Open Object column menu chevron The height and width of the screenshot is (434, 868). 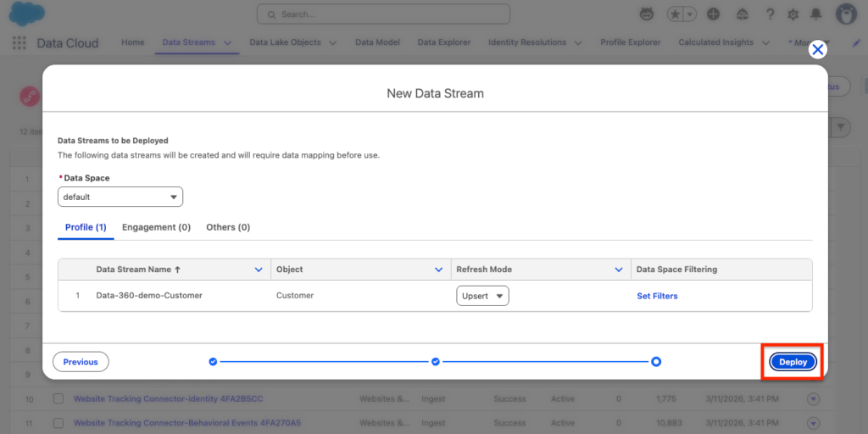click(438, 270)
